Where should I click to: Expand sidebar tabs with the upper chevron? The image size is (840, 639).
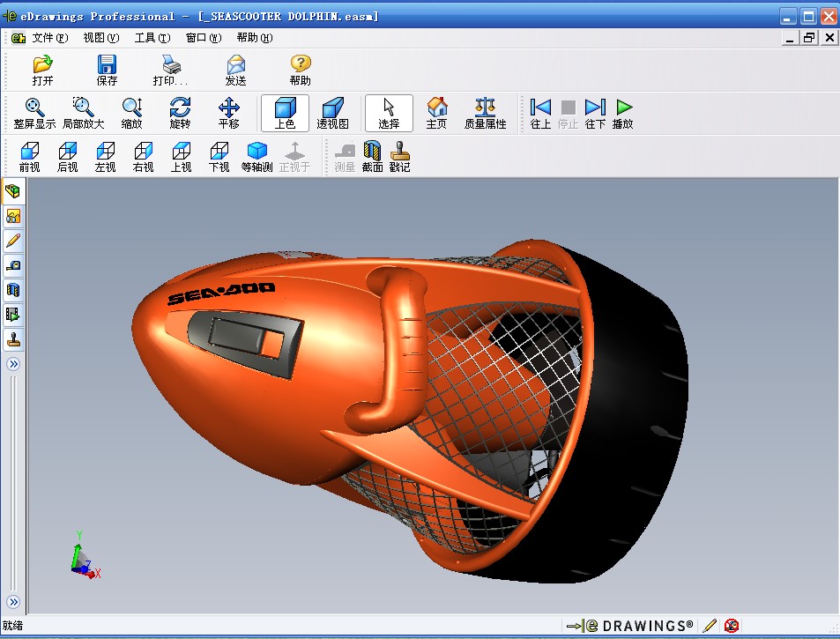tap(13, 364)
